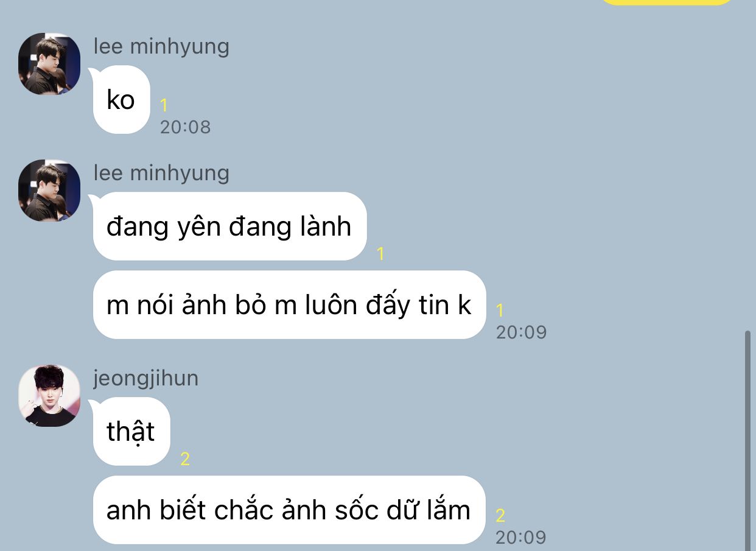756x551 pixels.
Task: Click the lee minhyung name above "đang yên đang lành"
Action: (x=161, y=173)
